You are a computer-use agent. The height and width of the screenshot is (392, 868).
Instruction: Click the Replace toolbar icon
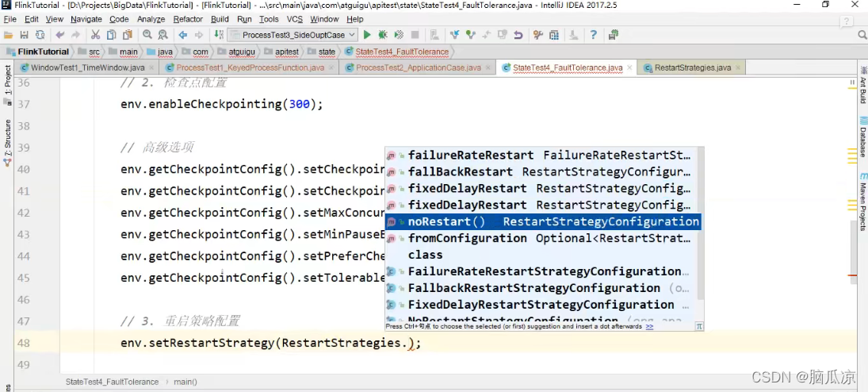click(163, 35)
